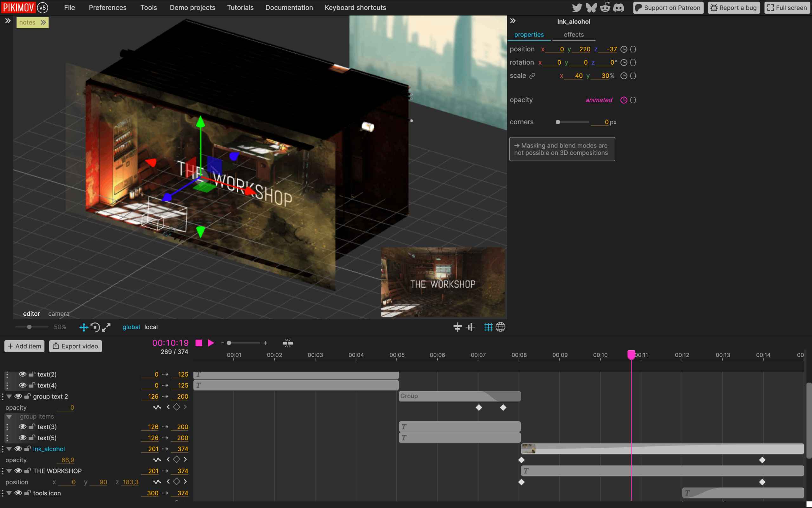Open the Discord community icon
The height and width of the screenshot is (508, 812).
pos(619,7)
